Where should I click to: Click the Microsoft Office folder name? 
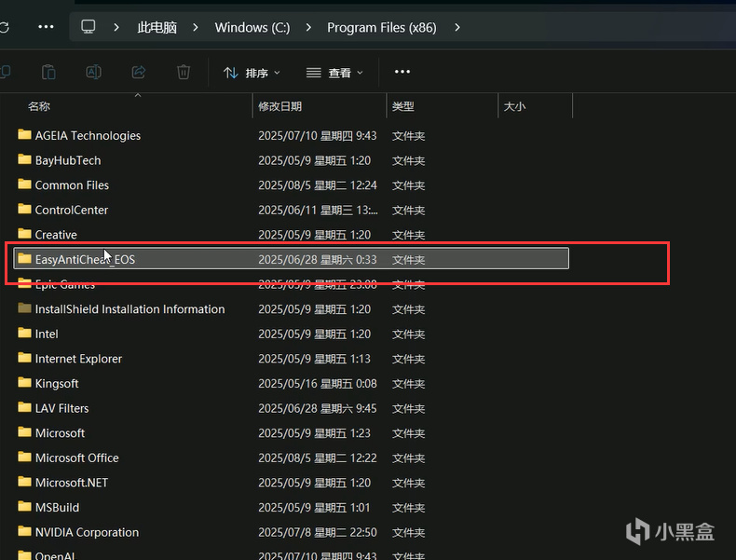[77, 458]
